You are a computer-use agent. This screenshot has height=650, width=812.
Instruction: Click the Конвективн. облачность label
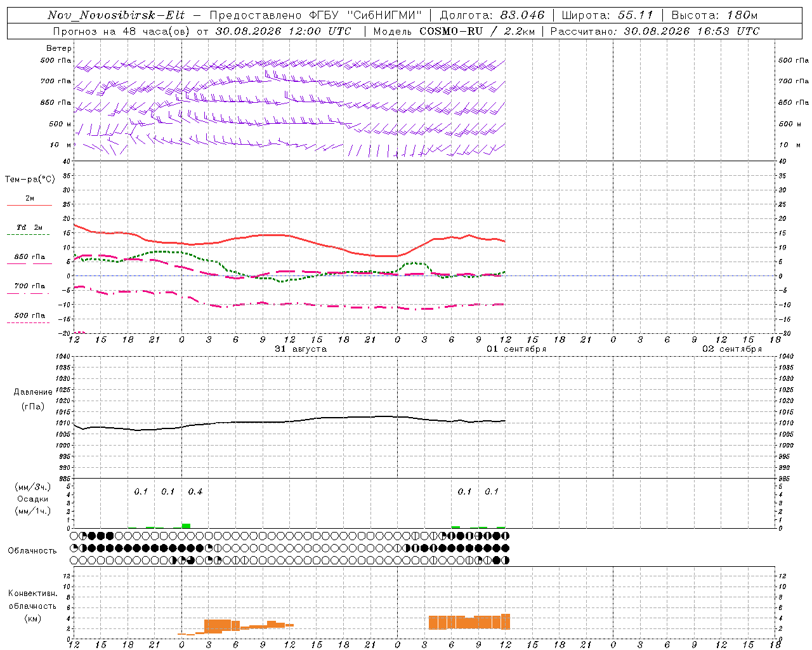pos(32,606)
